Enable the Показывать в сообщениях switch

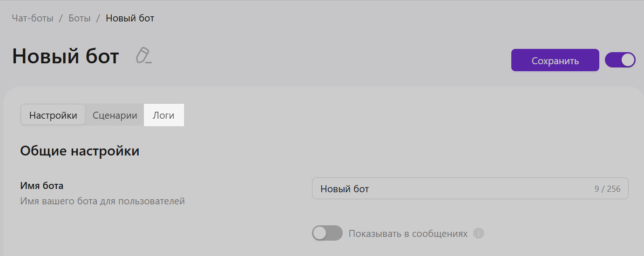pyautogui.click(x=327, y=233)
